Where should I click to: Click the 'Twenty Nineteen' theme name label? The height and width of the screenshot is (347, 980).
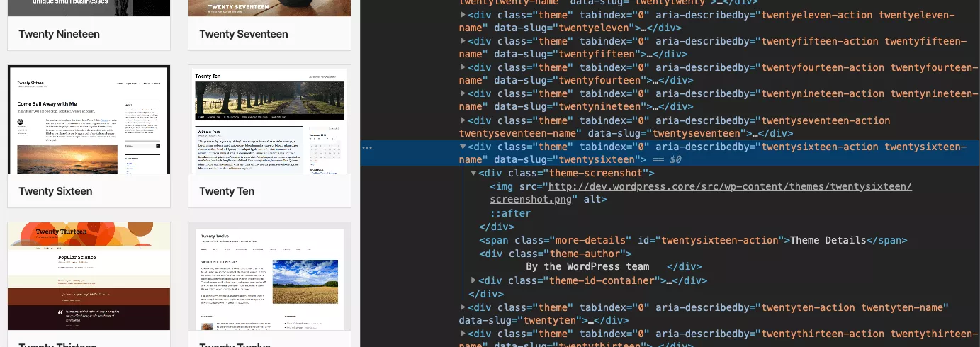pyautogui.click(x=59, y=34)
